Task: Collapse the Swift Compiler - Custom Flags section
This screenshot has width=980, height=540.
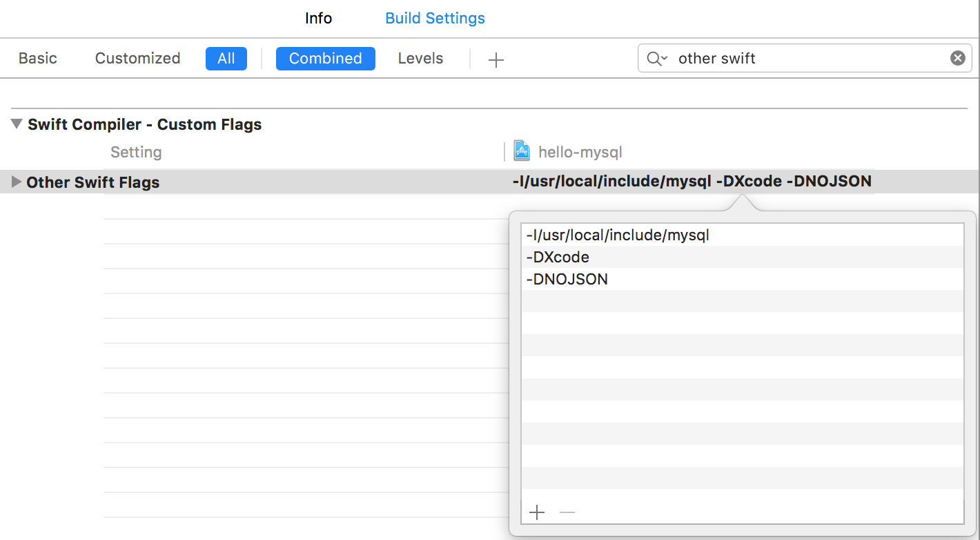Action: (x=17, y=124)
